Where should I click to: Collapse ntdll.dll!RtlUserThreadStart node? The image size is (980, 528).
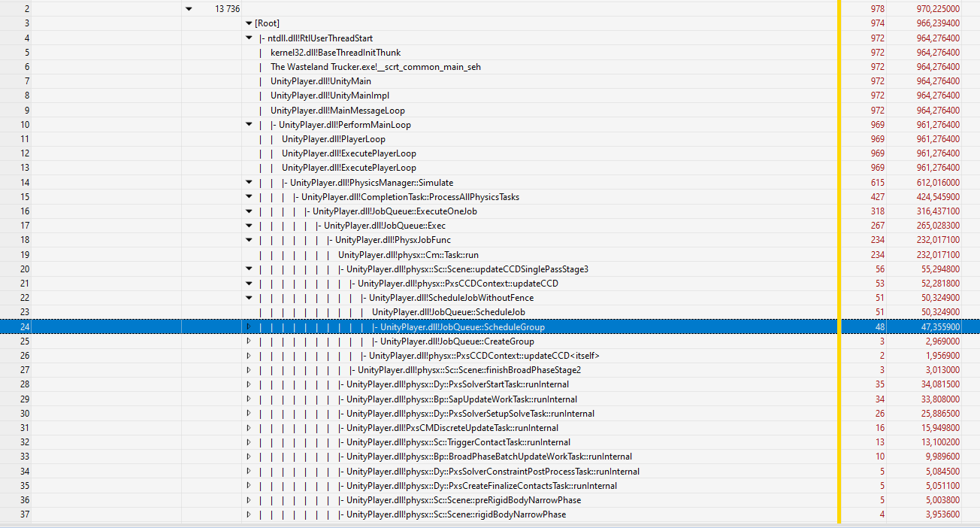pos(249,38)
